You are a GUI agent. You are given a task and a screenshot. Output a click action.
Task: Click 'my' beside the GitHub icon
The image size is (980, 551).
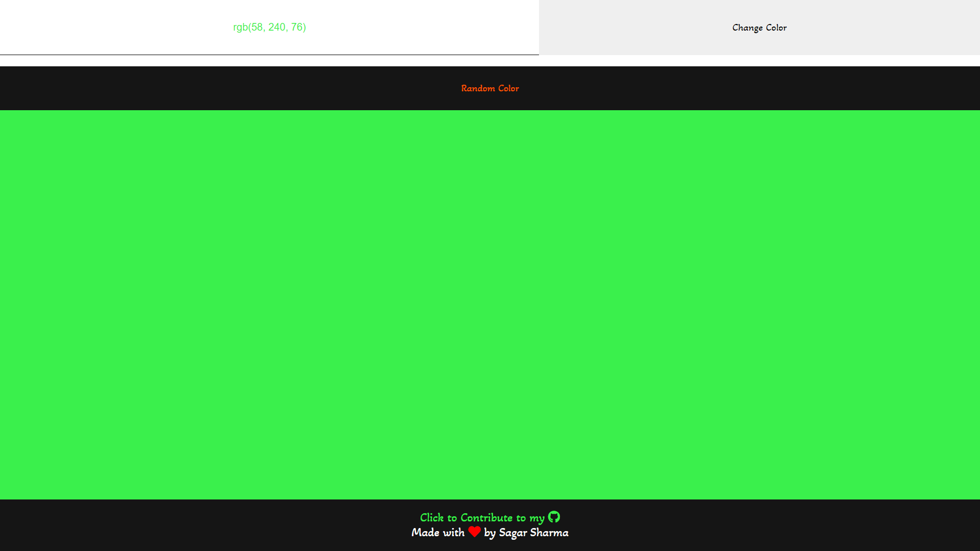[536, 518]
